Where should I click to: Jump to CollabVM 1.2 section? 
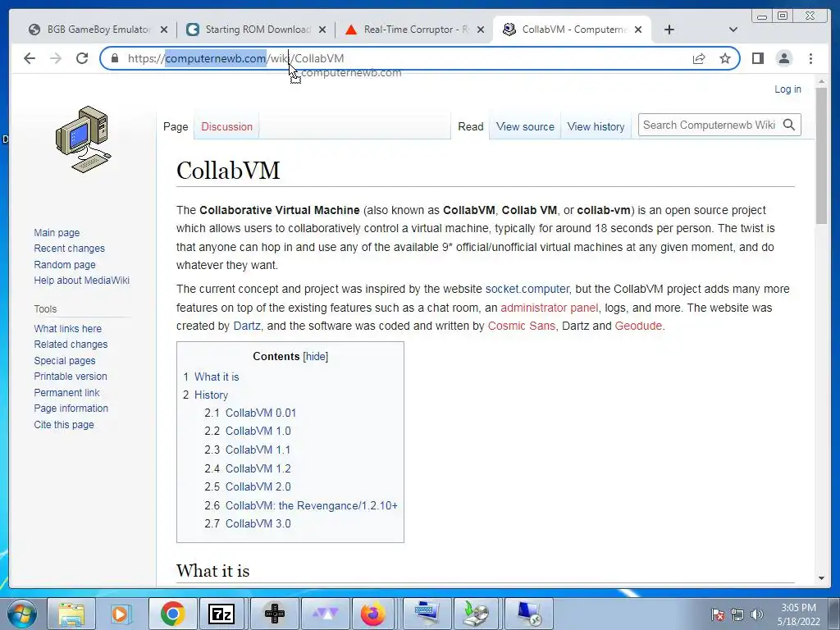tap(258, 468)
